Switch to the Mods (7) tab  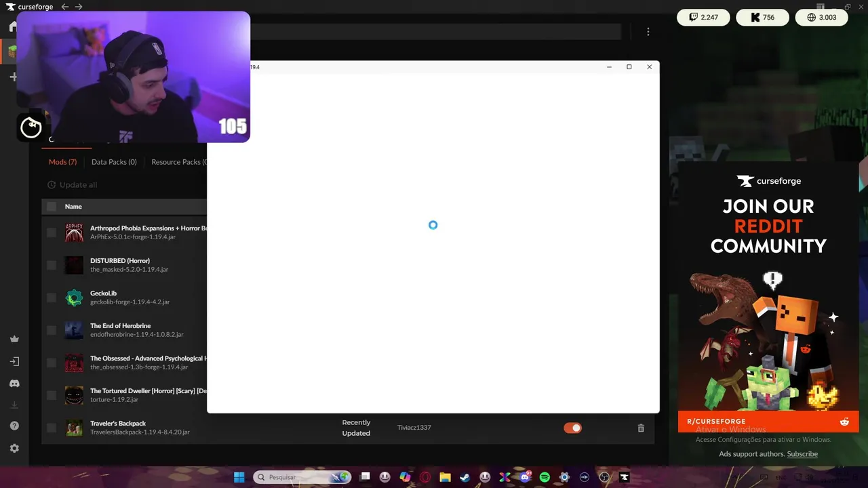click(x=62, y=162)
